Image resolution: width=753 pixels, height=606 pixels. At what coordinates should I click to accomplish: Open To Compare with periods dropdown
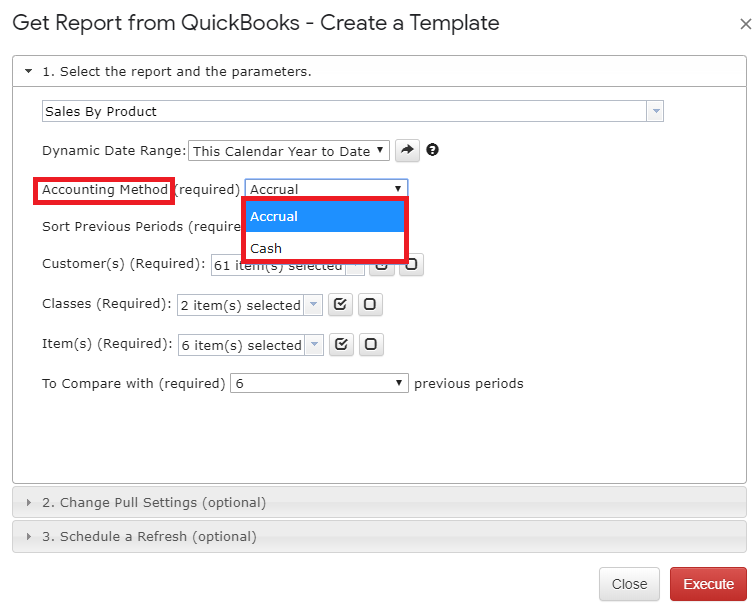coord(319,383)
